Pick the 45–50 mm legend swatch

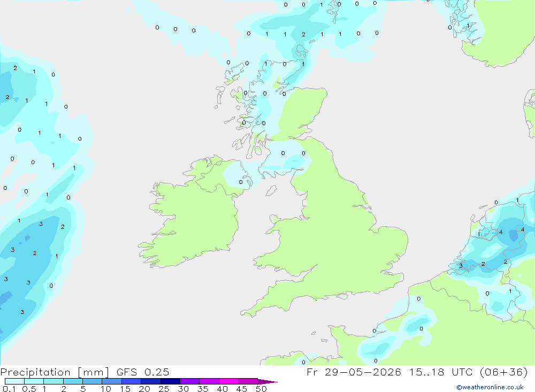tap(248, 381)
